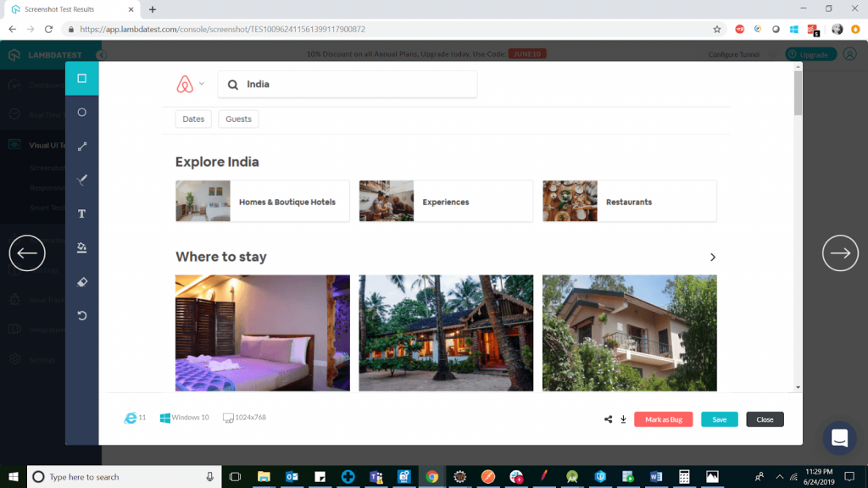Open the Dates filter dropdown
This screenshot has height=488, width=868.
coord(193,119)
